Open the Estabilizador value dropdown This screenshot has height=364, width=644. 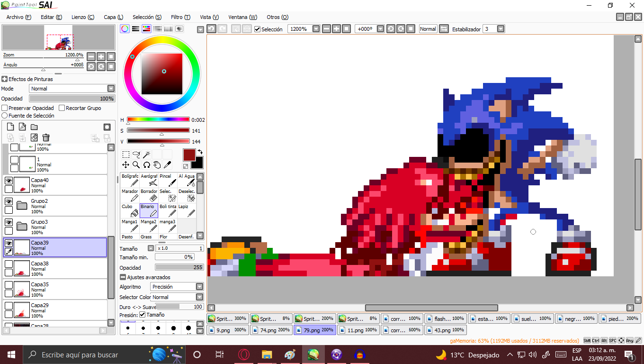click(501, 29)
